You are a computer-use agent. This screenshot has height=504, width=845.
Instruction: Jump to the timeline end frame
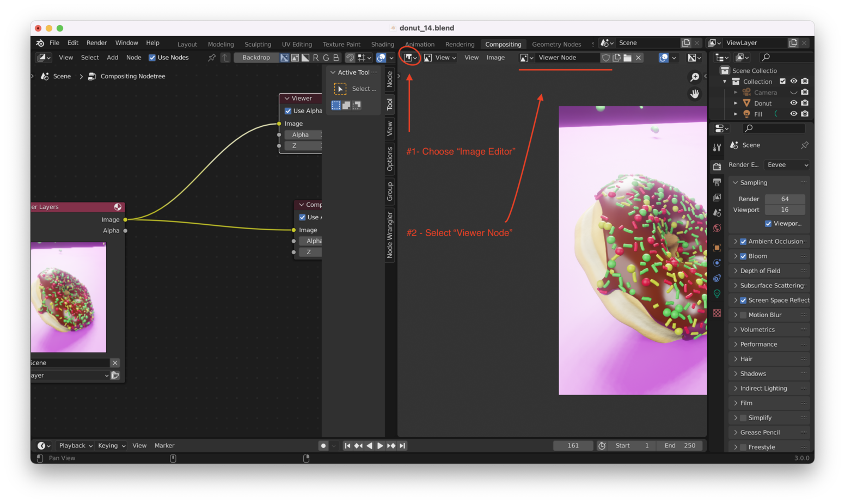pyautogui.click(x=402, y=446)
